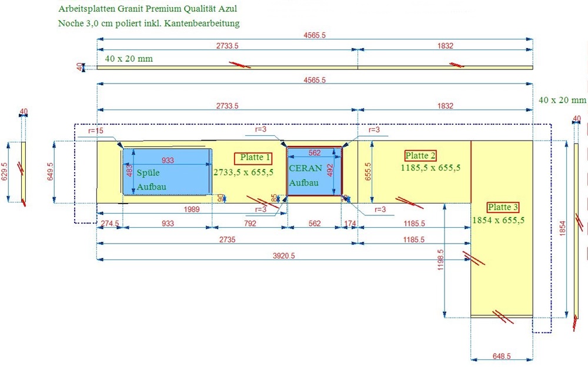Click the '40 x 20 mm' label on the top strip
Image resolution: width=588 pixels, height=373 pixels.
[x=129, y=59]
